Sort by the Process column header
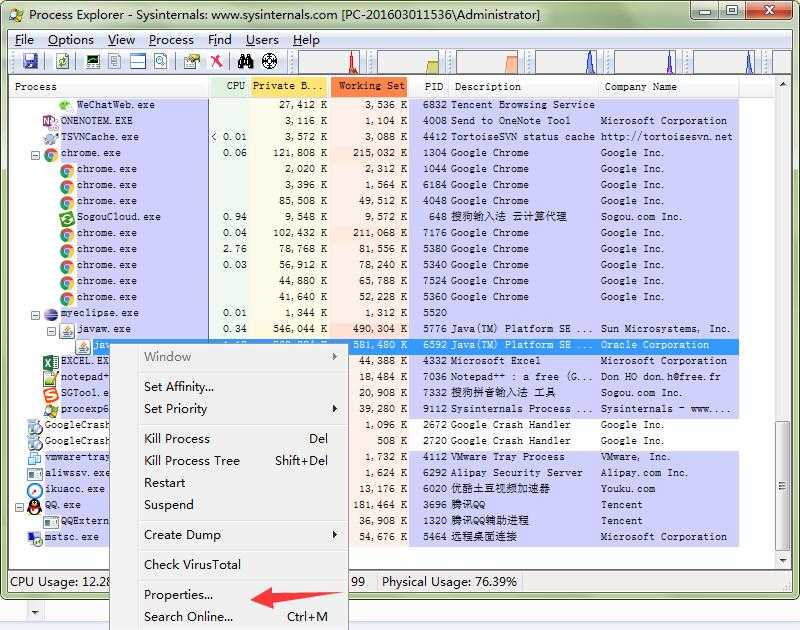The height and width of the screenshot is (630, 800). 109,87
